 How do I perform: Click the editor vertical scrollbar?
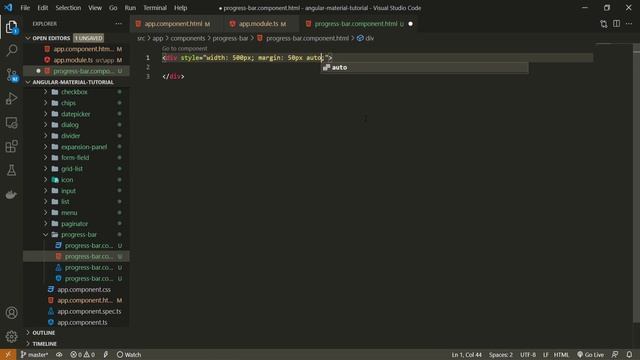pyautogui.click(x=636, y=184)
